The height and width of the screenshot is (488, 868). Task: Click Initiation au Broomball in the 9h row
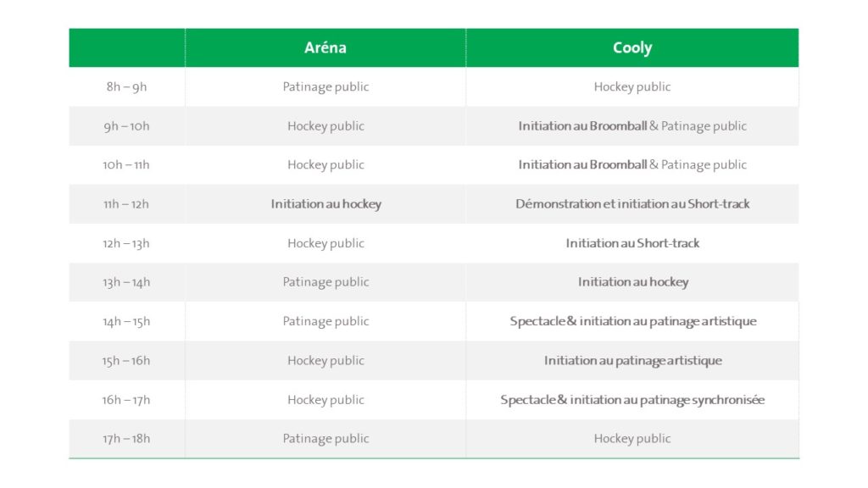(582, 126)
